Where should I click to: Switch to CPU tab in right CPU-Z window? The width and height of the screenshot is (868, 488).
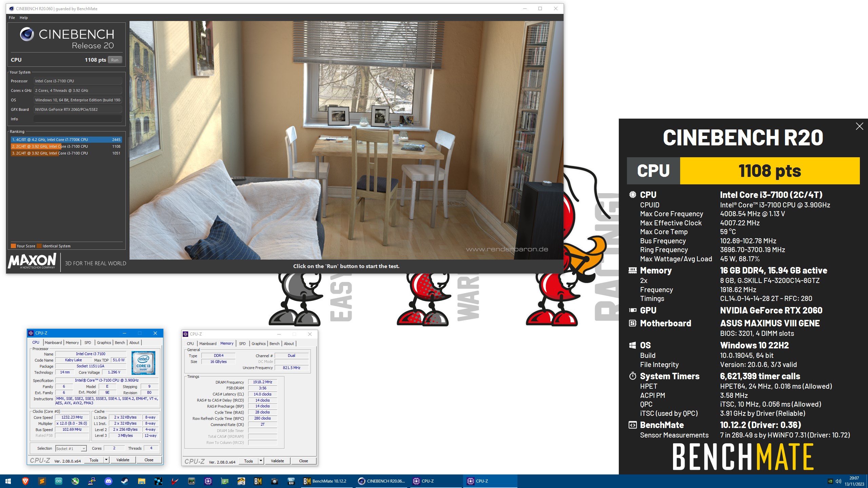[x=191, y=344]
